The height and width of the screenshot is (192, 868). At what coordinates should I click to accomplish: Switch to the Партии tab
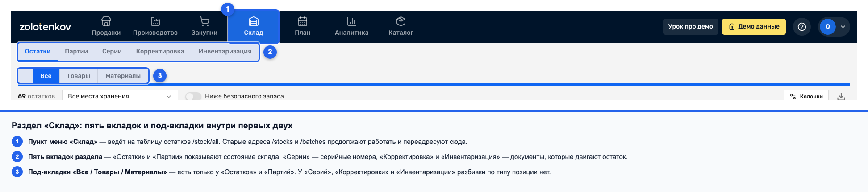click(76, 52)
